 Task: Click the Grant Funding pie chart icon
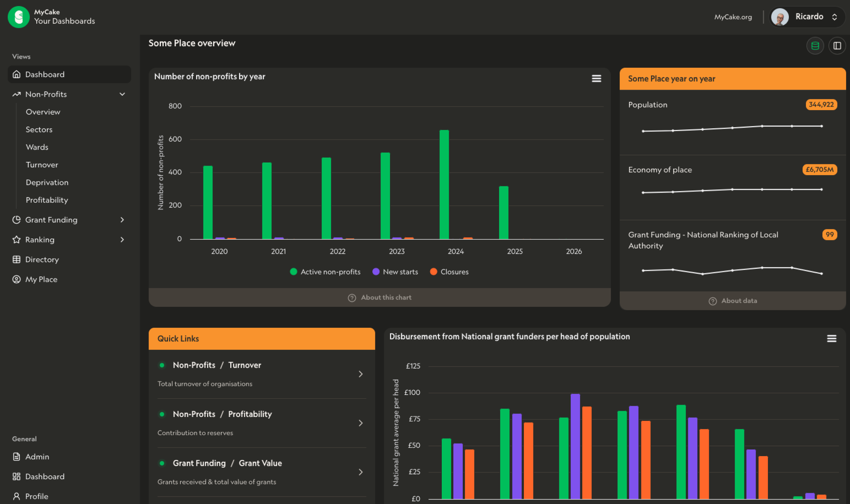tap(16, 219)
